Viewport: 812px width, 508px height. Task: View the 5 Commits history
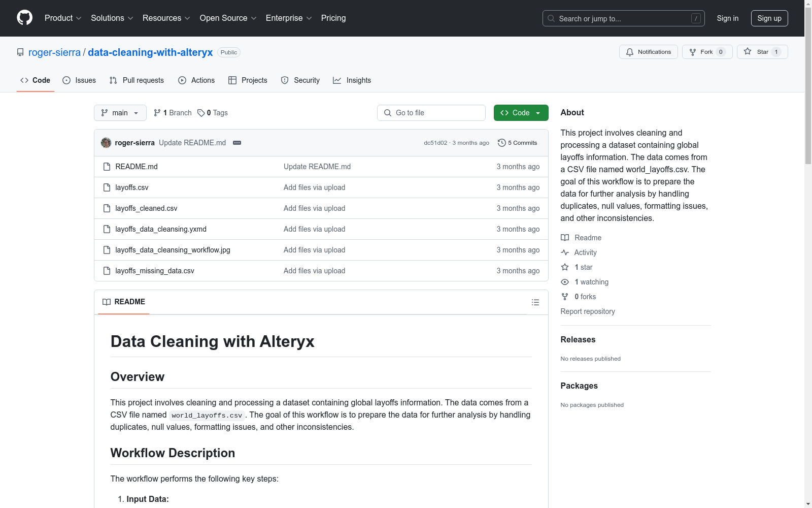(518, 143)
